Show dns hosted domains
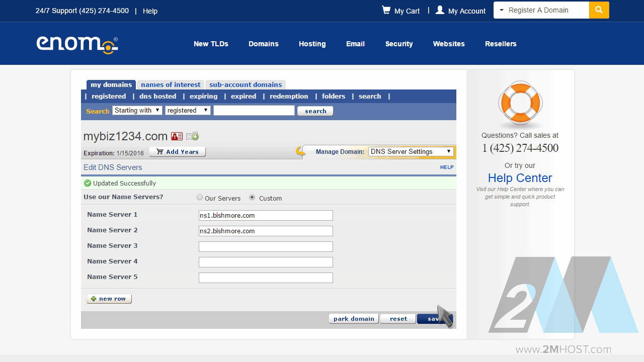This screenshot has height=362, width=644. point(157,96)
